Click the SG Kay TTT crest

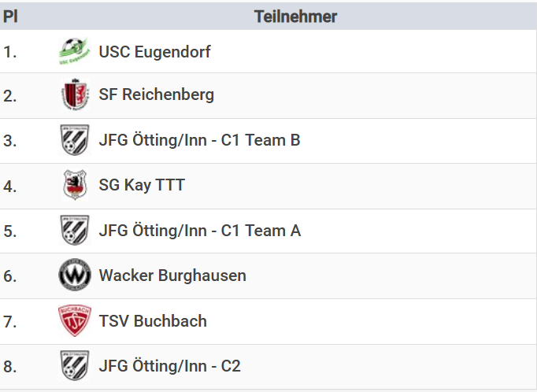[75, 185]
